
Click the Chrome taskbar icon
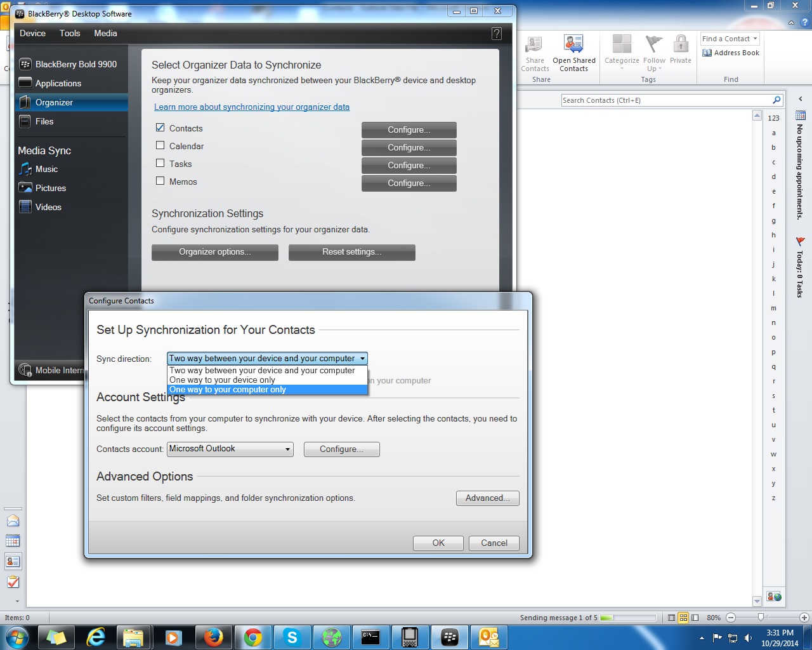[252, 637]
